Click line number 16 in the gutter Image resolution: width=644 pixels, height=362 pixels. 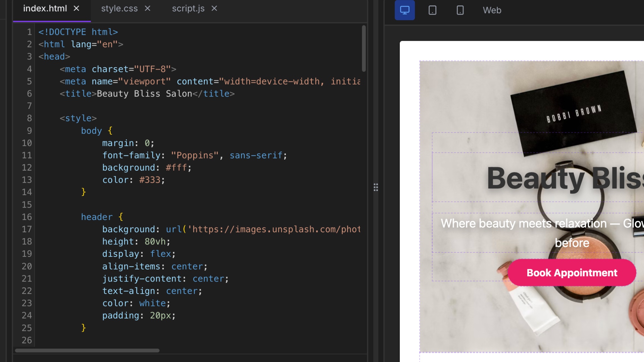[x=27, y=217]
